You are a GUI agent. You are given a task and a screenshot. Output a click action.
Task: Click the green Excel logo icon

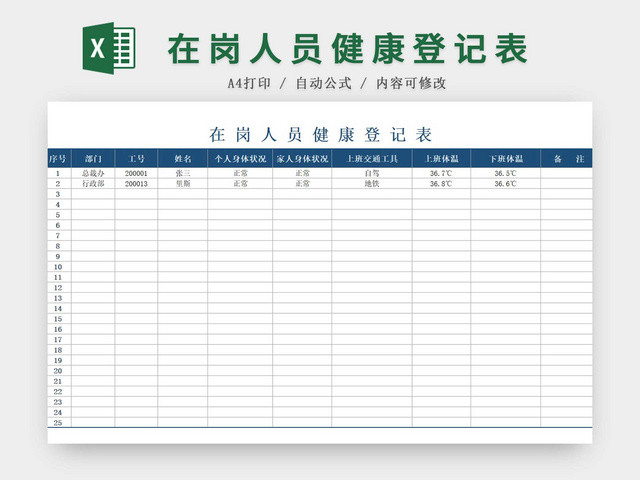pyautogui.click(x=109, y=48)
